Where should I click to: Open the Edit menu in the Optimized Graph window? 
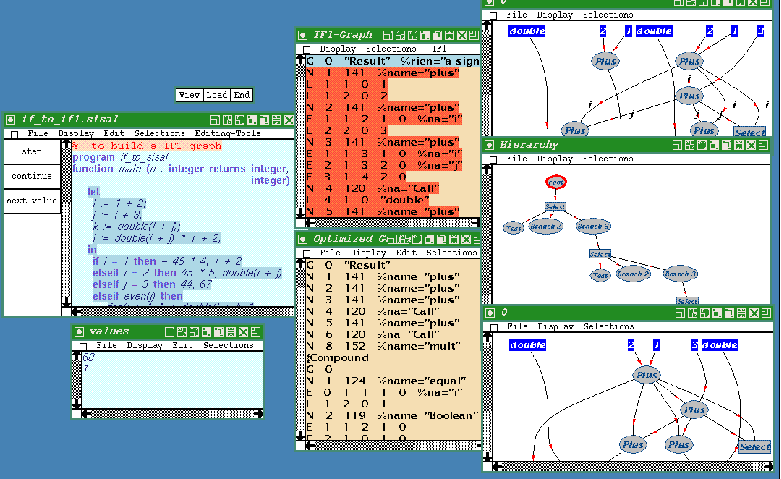pos(406,253)
